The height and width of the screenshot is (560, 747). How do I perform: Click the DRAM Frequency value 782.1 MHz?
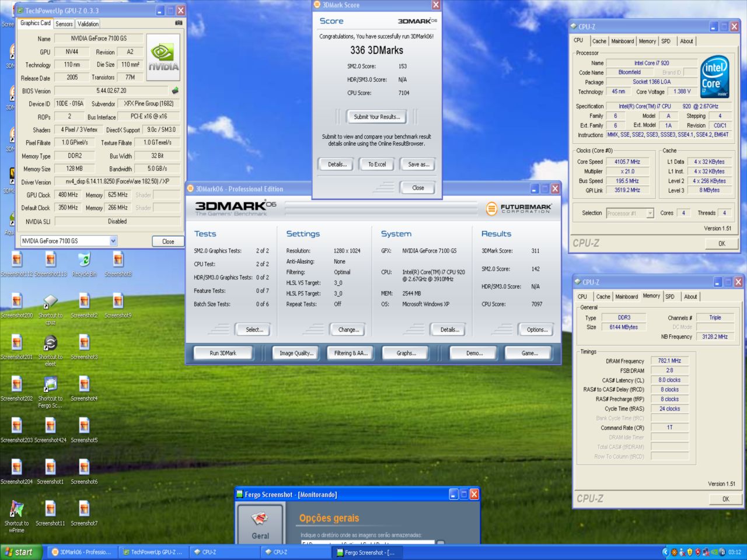[670, 361]
